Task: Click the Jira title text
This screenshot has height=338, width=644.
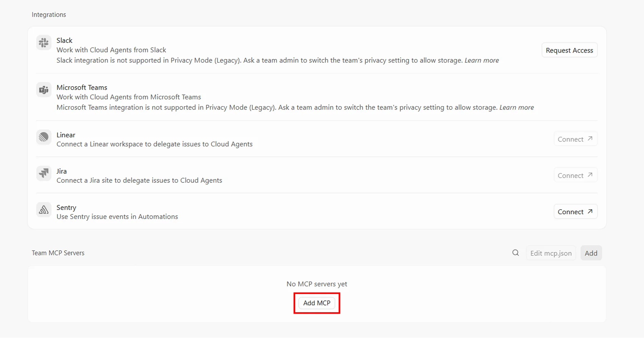Action: click(62, 171)
